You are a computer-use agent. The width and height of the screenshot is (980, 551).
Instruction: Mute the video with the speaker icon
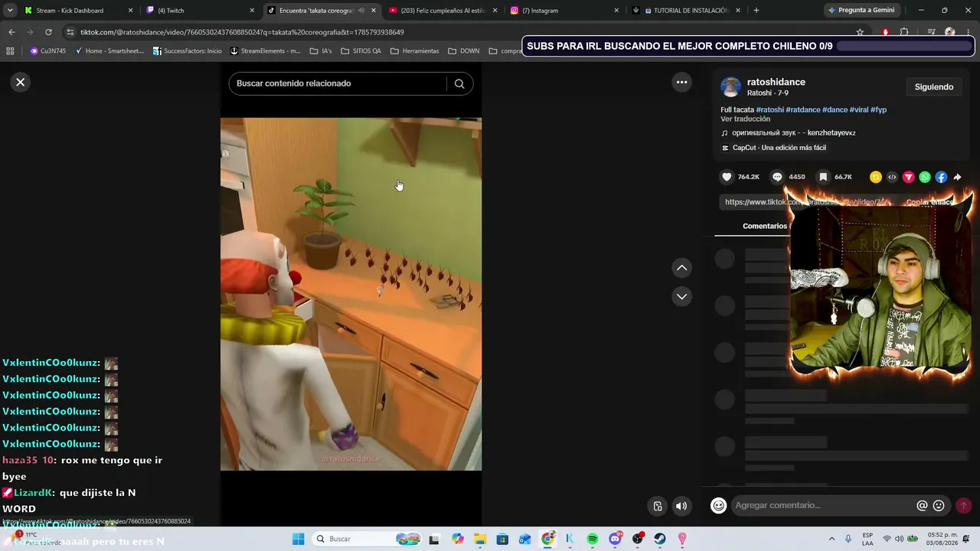(681, 506)
